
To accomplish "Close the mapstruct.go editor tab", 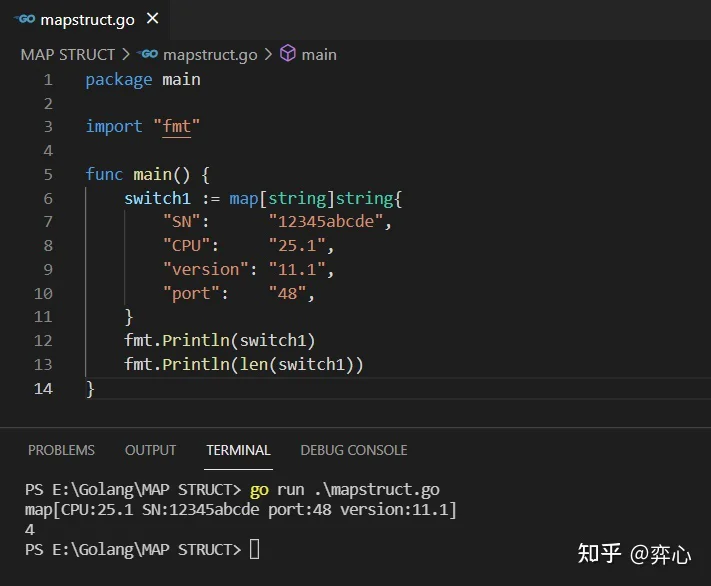I will click(x=153, y=19).
